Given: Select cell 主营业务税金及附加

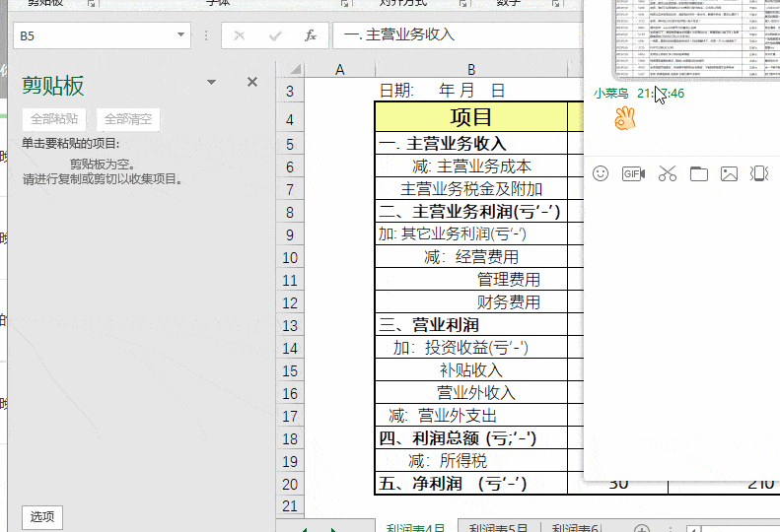Looking at the screenshot, I should tap(471, 189).
